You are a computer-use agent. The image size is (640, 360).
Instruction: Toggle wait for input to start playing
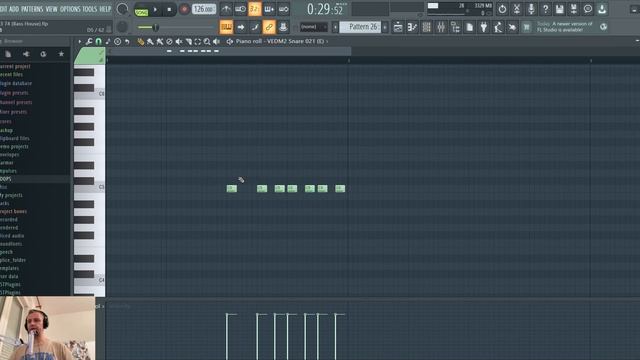240,9
